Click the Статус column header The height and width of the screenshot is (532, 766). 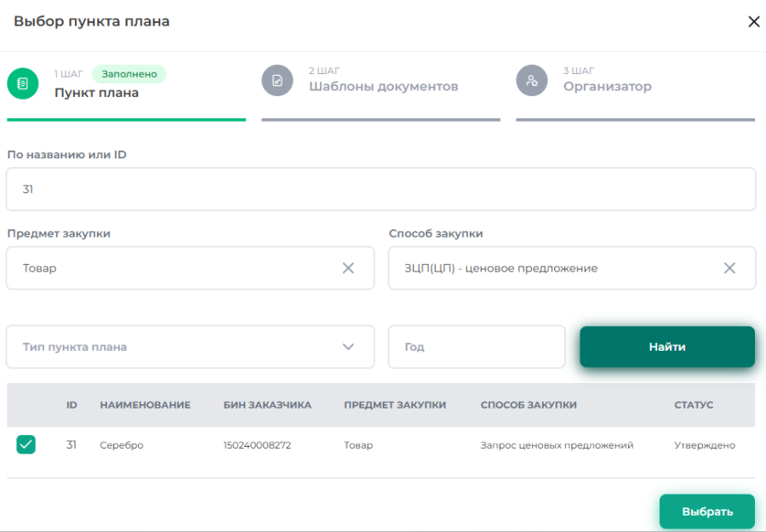[693, 405]
